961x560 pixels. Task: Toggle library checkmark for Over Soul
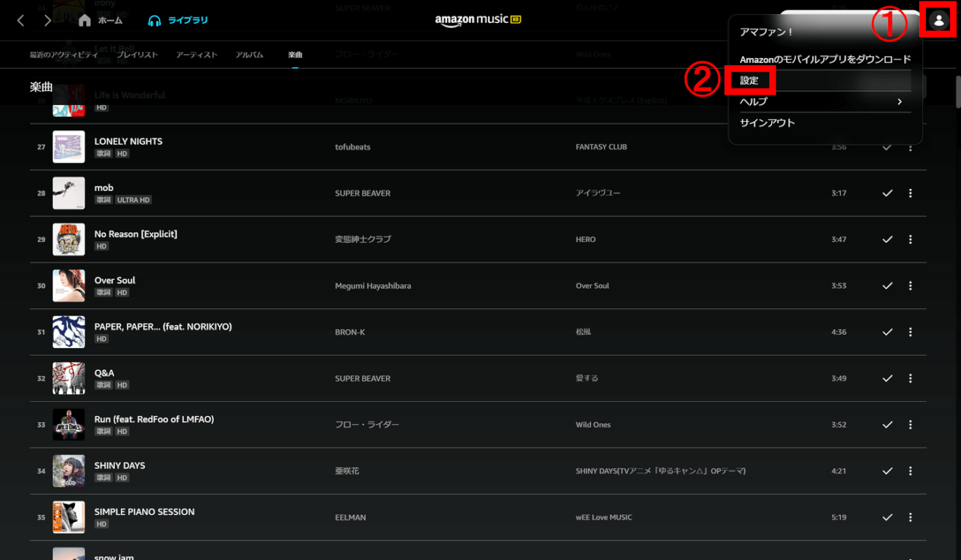[x=888, y=286]
